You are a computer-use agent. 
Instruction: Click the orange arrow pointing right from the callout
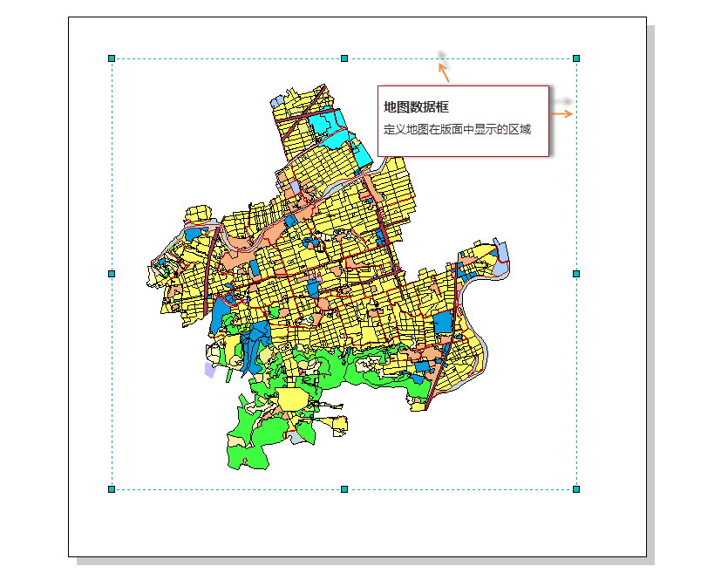tap(562, 113)
